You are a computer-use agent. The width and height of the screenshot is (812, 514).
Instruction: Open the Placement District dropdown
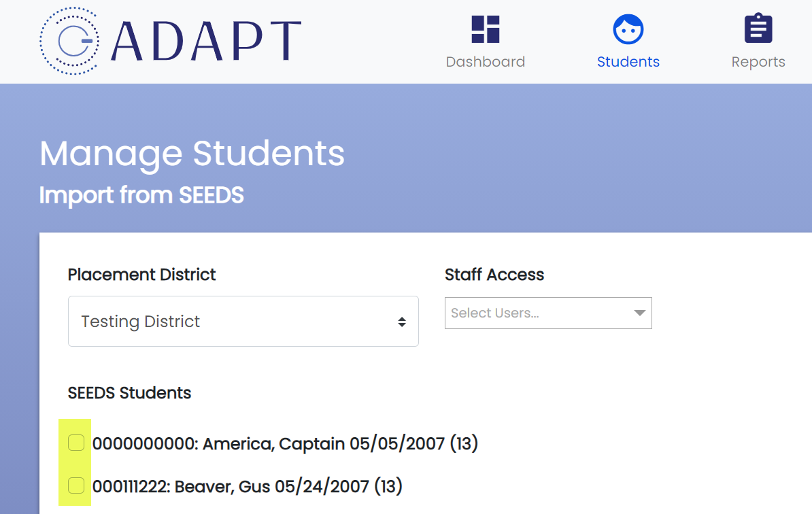(x=243, y=322)
